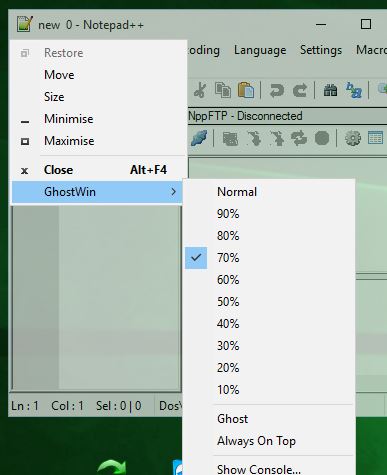387x475 pixels.
Task: Open the Language menu
Action: point(260,50)
